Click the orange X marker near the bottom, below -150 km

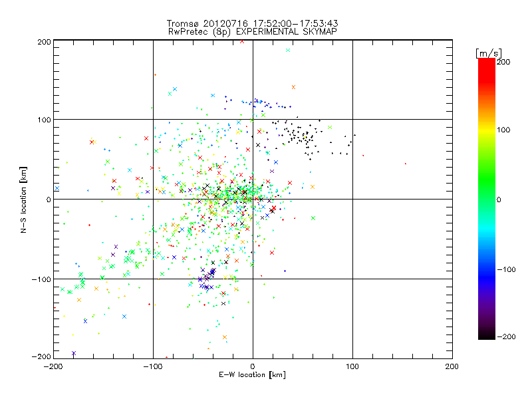coord(225,337)
